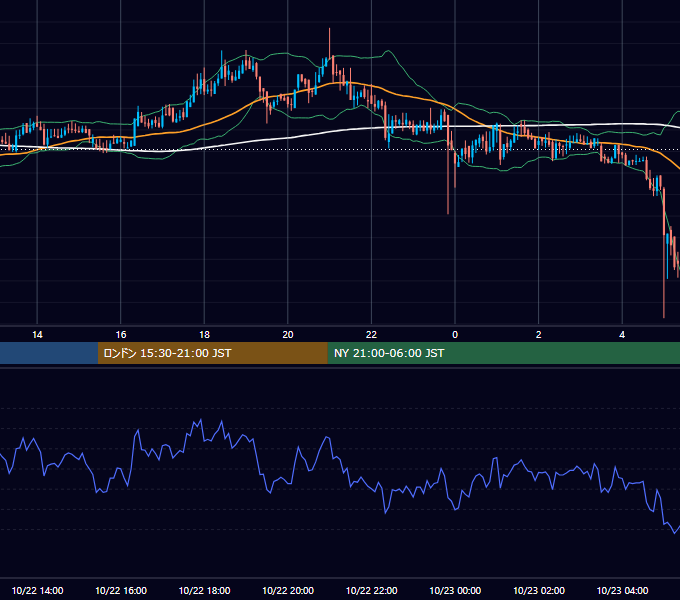Click the unlabeled blue session bar segment
The height and width of the screenshot is (600, 680).
click(x=49, y=353)
